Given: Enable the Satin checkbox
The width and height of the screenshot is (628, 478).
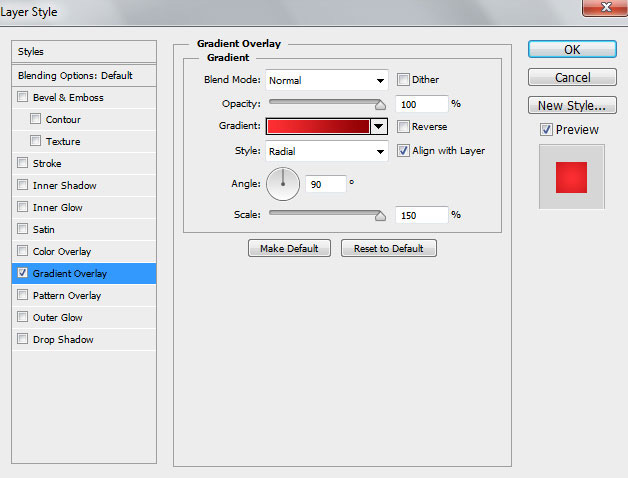Looking at the screenshot, I should pos(22,229).
